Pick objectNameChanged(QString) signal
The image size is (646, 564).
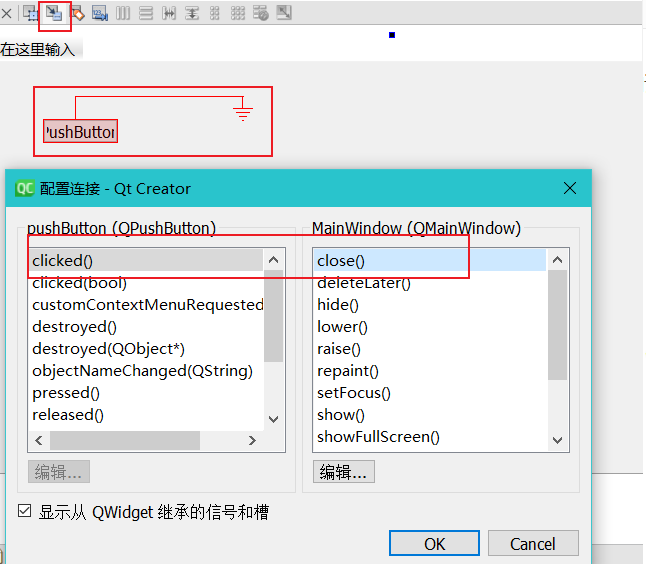point(147,371)
